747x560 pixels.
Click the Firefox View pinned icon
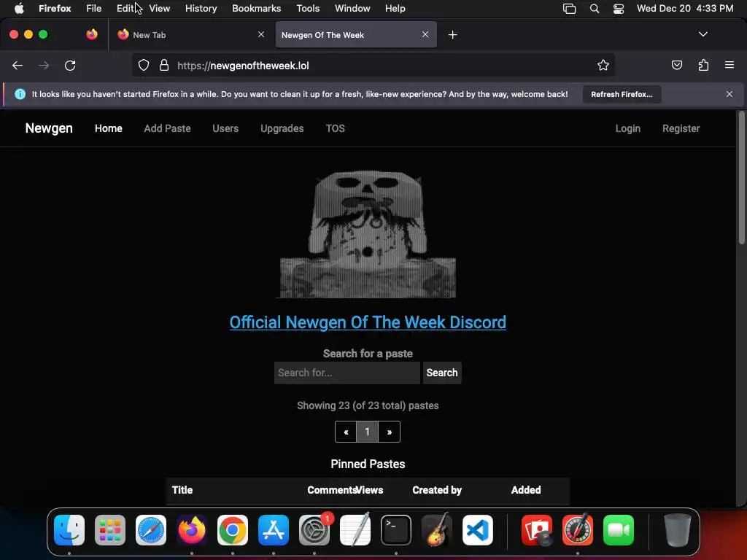pos(92,34)
